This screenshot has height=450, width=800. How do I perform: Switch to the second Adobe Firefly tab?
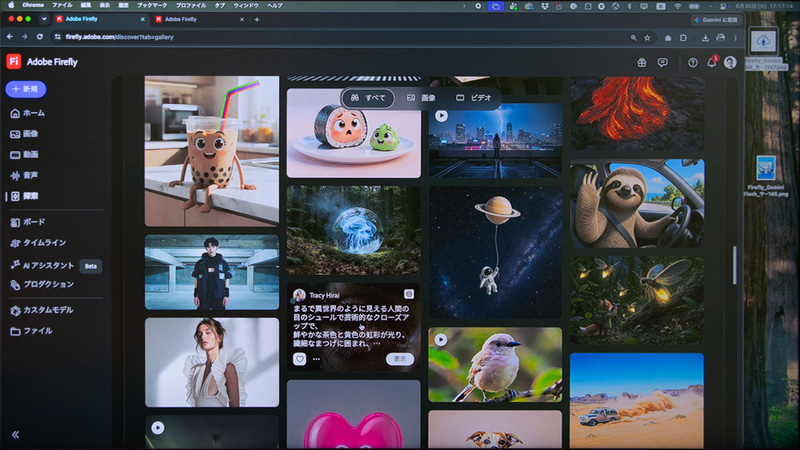coord(199,19)
